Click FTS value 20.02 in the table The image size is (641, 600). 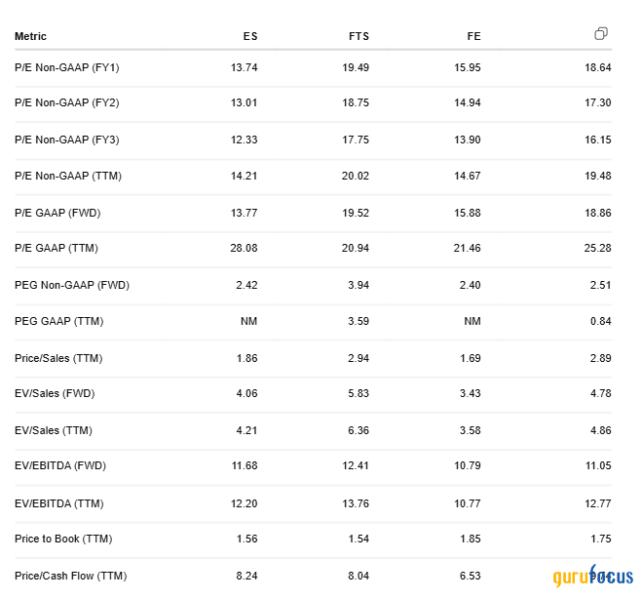tap(355, 176)
